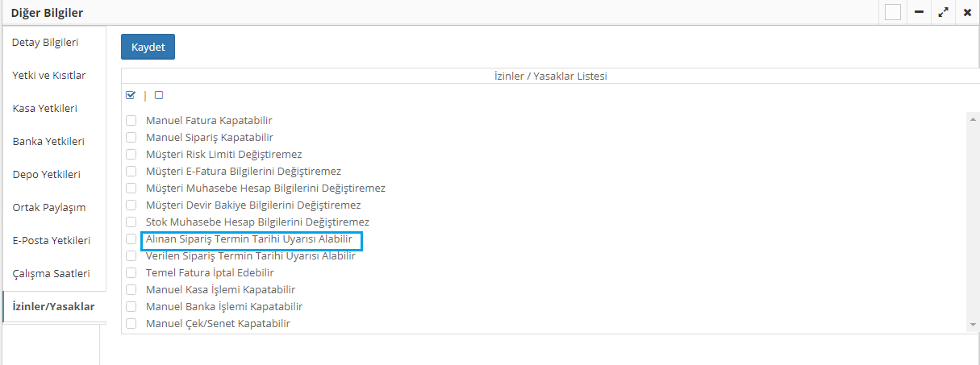The height and width of the screenshot is (365, 980).
Task: Check Manuel Çek/Senet Kapatabilir option
Action: click(x=131, y=324)
